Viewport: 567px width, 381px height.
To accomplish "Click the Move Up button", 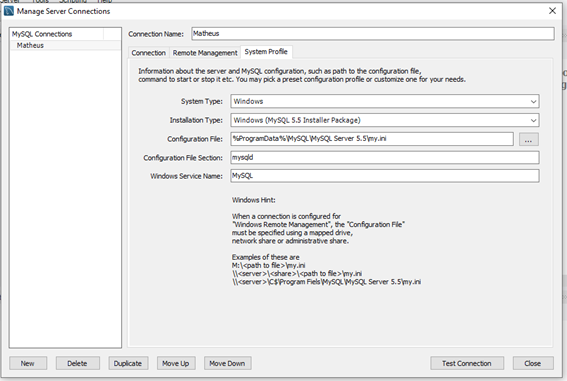I will pos(176,363).
